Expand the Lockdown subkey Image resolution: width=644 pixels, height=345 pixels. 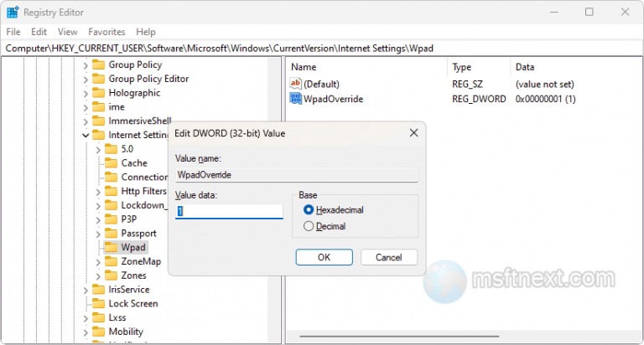[98, 205]
